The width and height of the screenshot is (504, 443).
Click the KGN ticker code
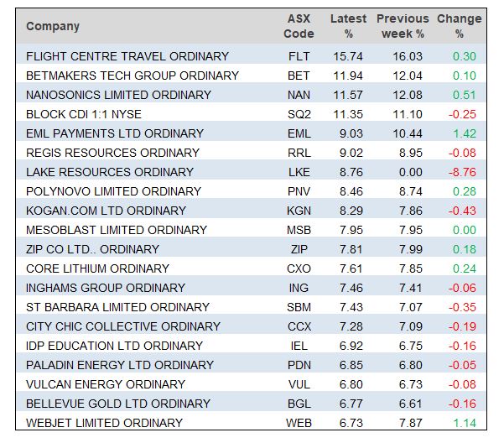(299, 211)
